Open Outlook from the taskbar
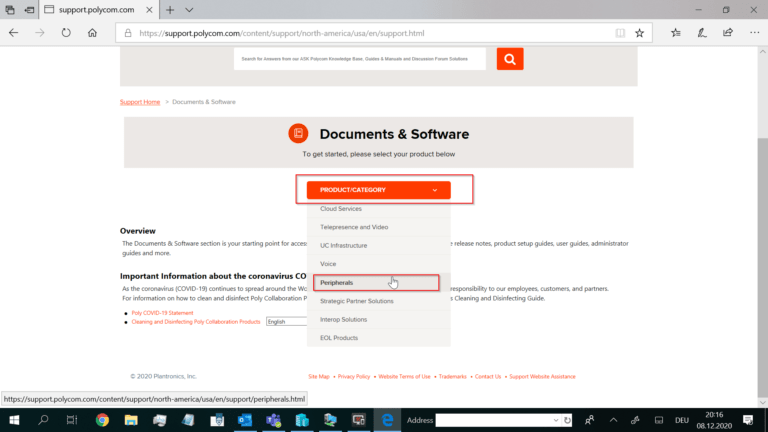 pyautogui.click(x=245, y=420)
